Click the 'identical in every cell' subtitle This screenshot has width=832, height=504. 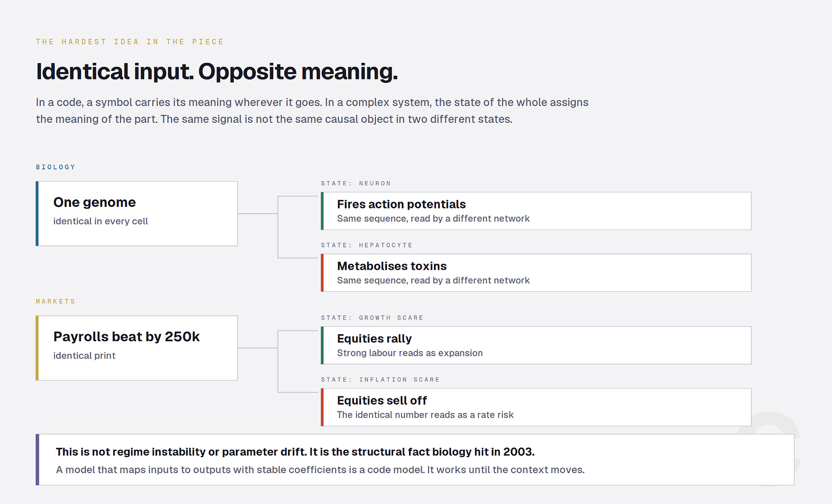[101, 221]
